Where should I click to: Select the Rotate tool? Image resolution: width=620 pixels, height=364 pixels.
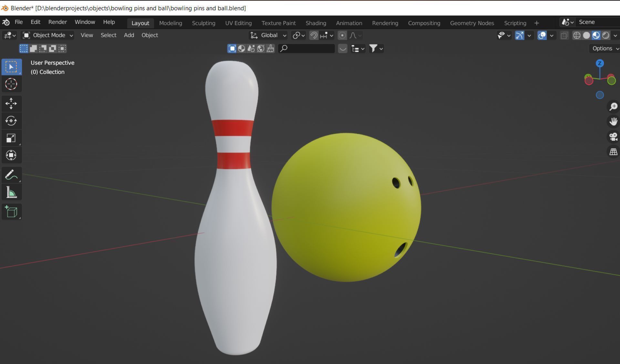pos(11,121)
